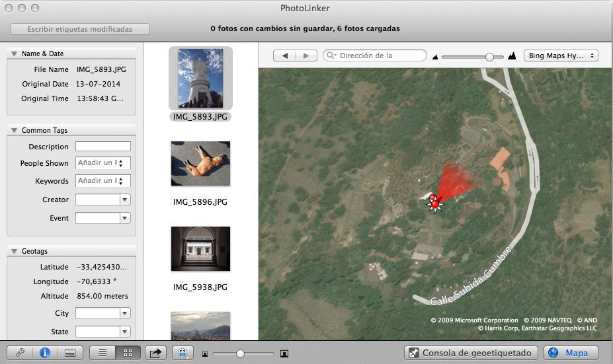Click Escribir etiquetas modificadas button
The height and width of the screenshot is (364, 613).
[x=80, y=29]
